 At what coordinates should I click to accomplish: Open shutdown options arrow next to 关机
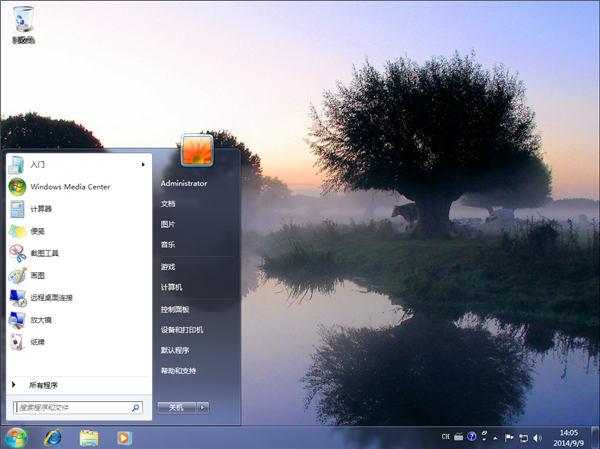tap(203, 407)
